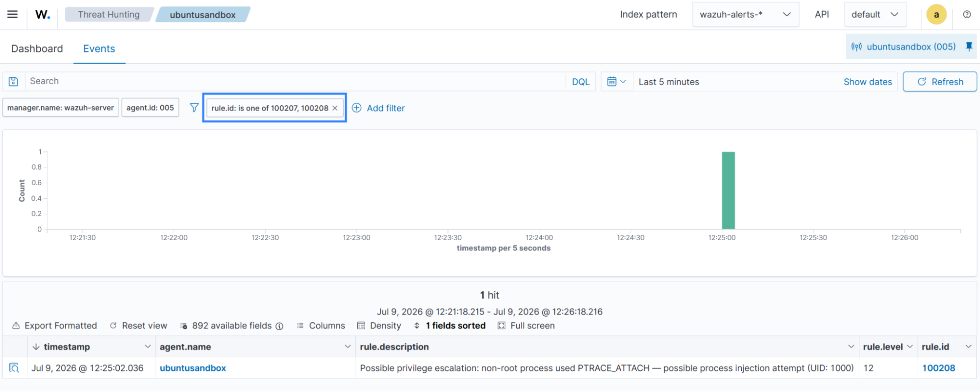This screenshot has height=392, width=980.
Task: Open the API default dropdown
Action: (875, 14)
